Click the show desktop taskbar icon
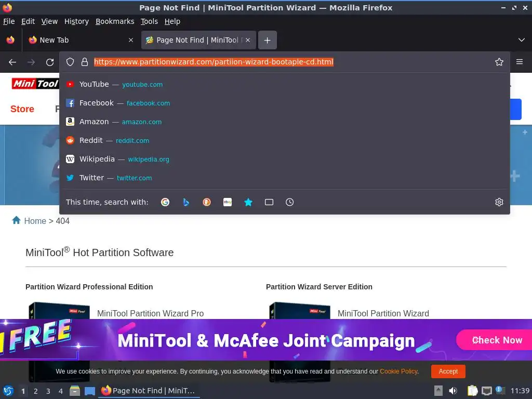The image size is (532, 399). 89,391
